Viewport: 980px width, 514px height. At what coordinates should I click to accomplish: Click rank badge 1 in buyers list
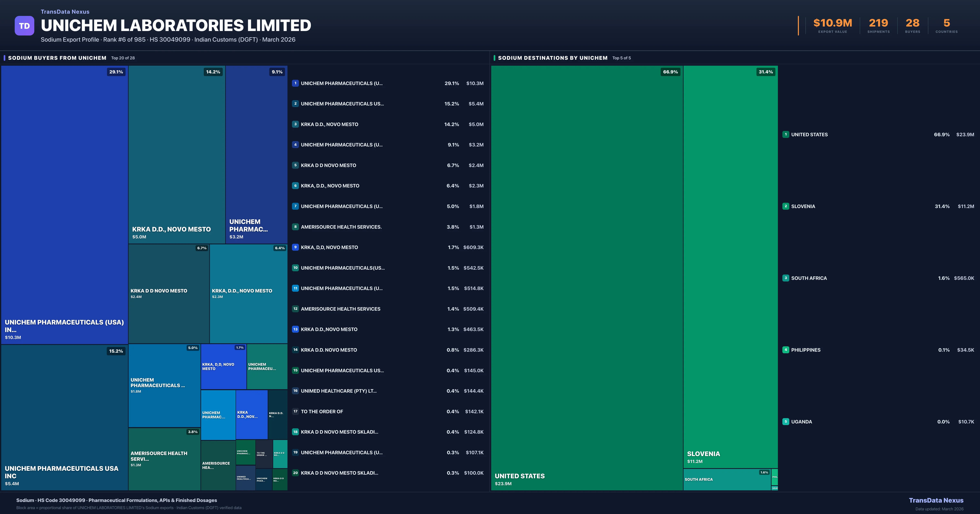point(295,83)
